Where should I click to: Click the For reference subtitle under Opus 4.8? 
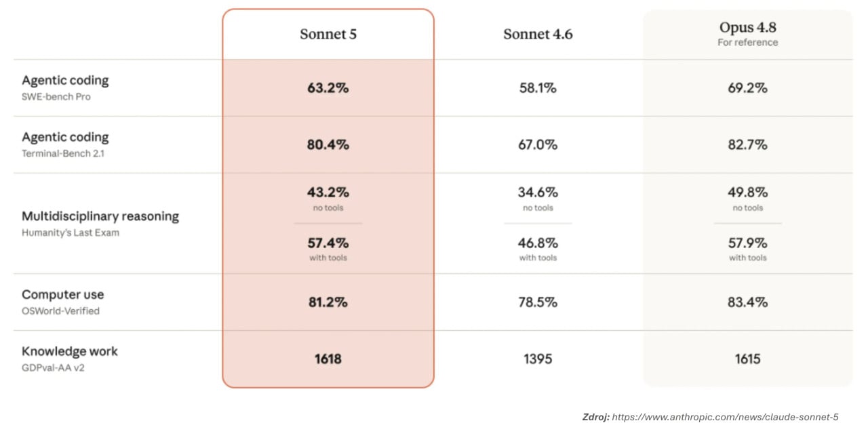(x=748, y=42)
